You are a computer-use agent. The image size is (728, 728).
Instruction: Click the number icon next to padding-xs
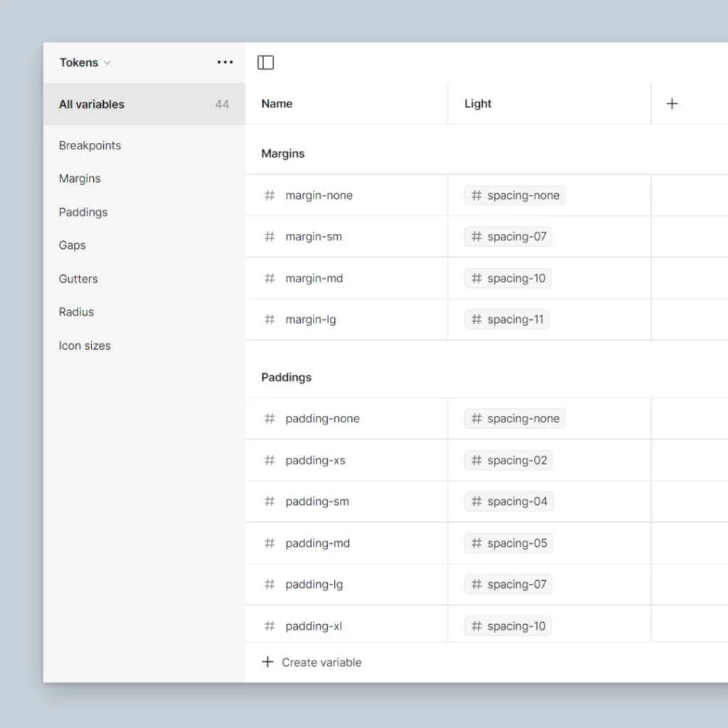pyautogui.click(x=269, y=460)
